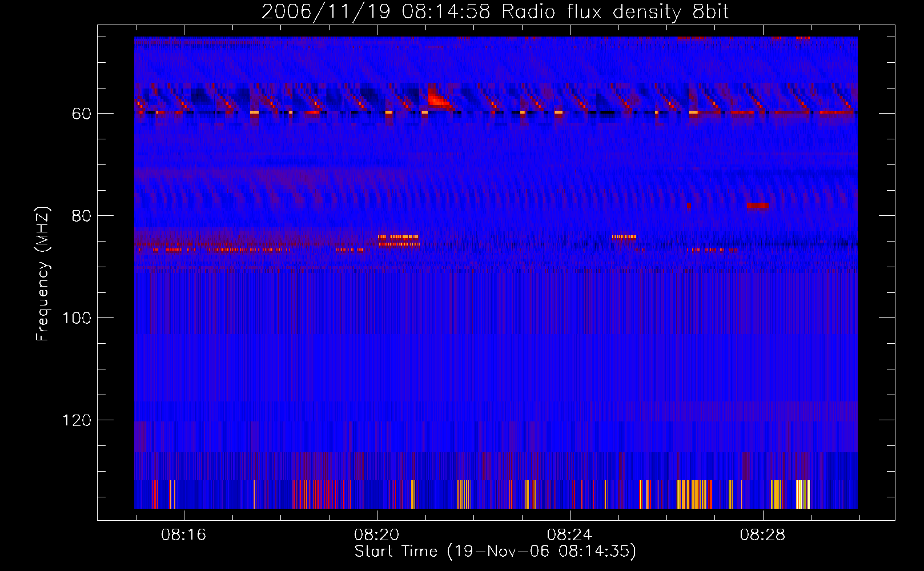This screenshot has height=571, width=924.
Task: Click the 08:24 time tick label
Action: coord(570,535)
